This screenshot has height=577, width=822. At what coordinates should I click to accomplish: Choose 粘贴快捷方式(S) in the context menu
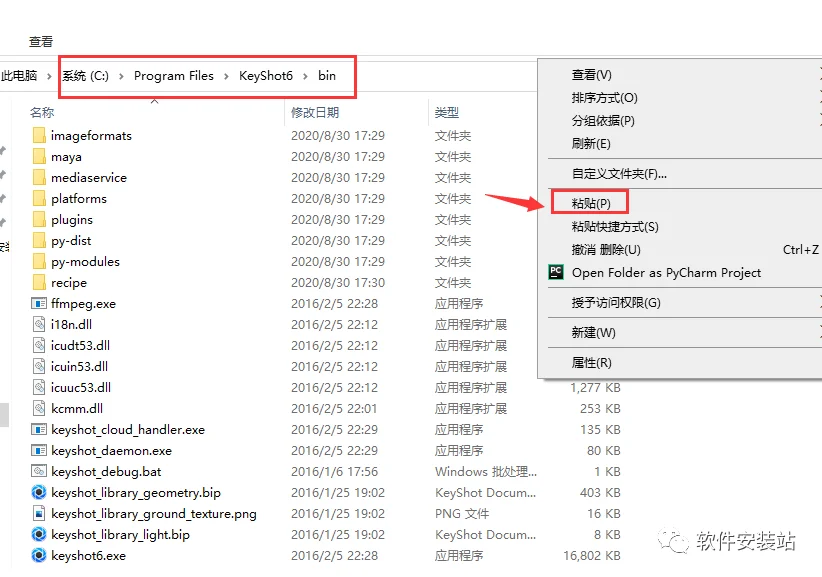(x=615, y=227)
